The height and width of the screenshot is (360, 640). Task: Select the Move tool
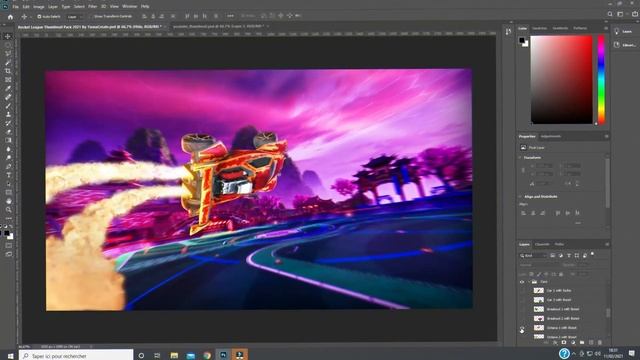click(x=8, y=36)
